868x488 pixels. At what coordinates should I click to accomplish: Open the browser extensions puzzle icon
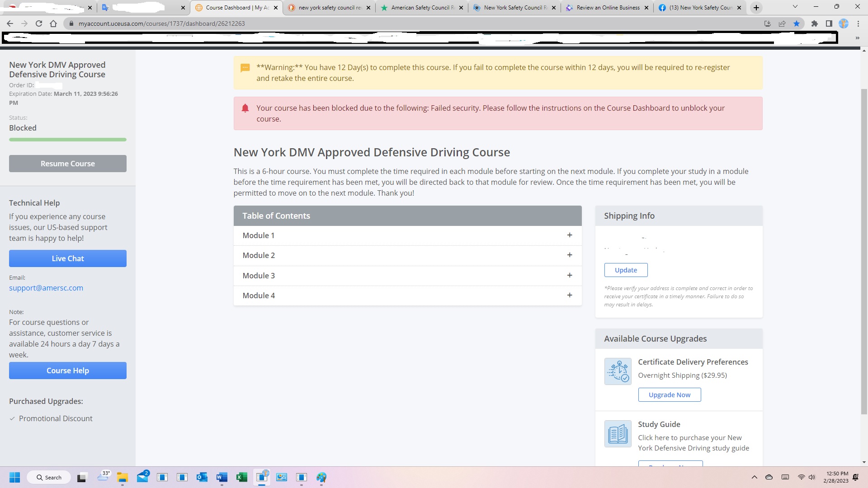pos(814,23)
